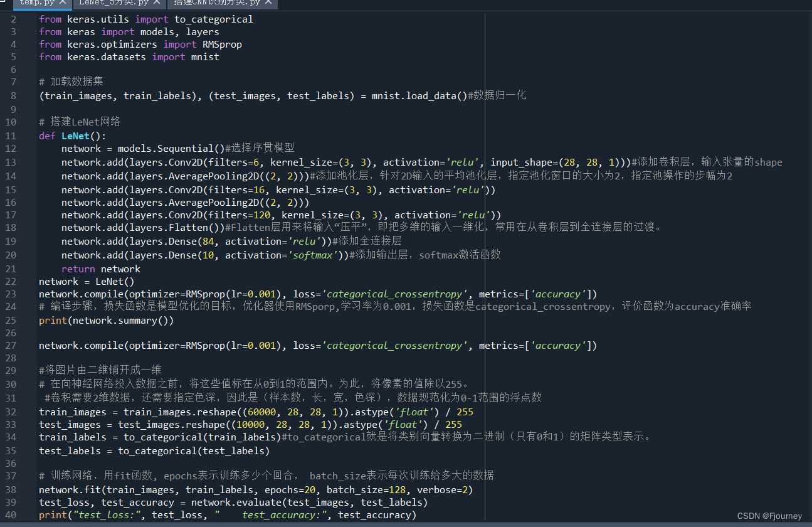Click the '#将图片由二维铺开成一维' comment
Viewport: 812px width, 527px height.
[100, 370]
